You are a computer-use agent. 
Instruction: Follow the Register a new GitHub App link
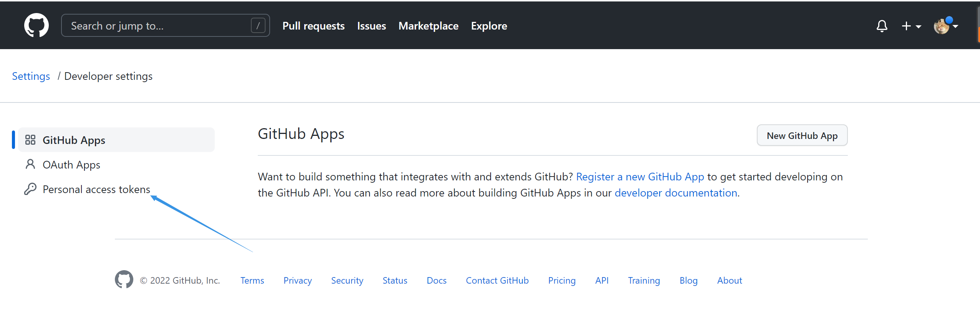pyautogui.click(x=640, y=177)
